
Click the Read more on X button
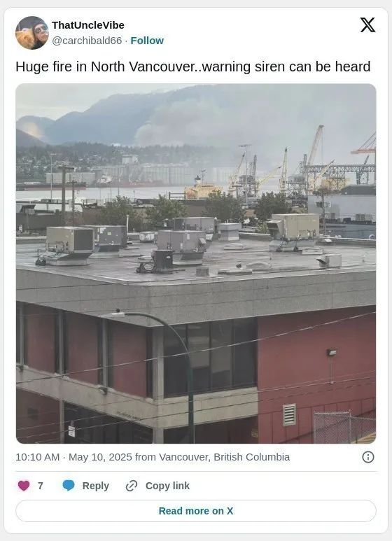coord(196,511)
